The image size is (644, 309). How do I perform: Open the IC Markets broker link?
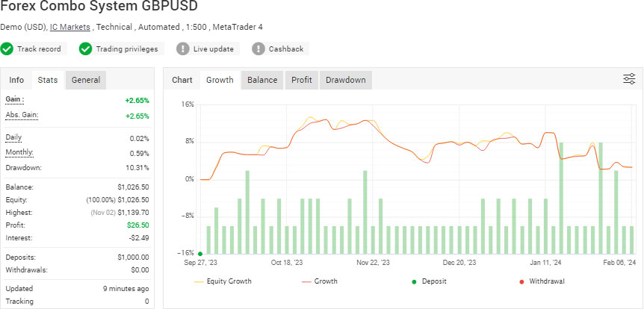tap(70, 27)
